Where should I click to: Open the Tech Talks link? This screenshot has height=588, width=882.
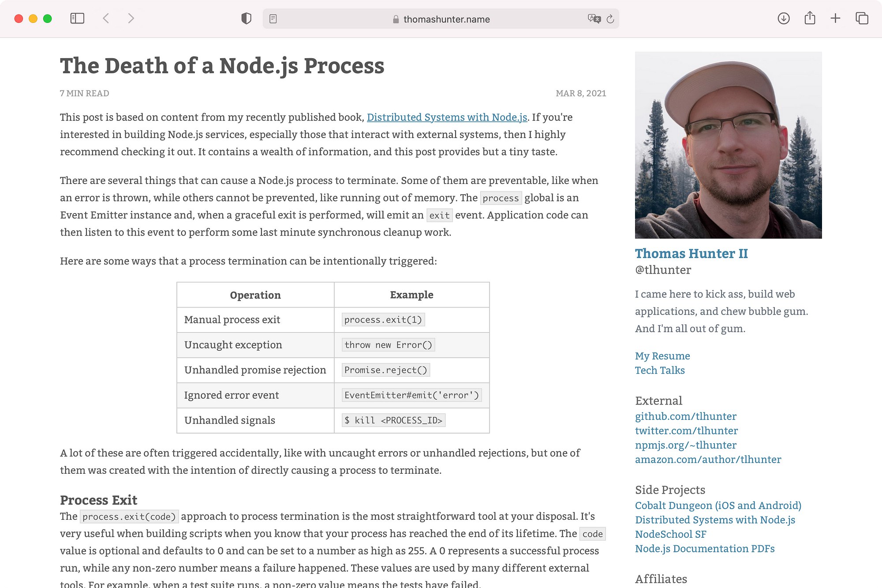[660, 371]
